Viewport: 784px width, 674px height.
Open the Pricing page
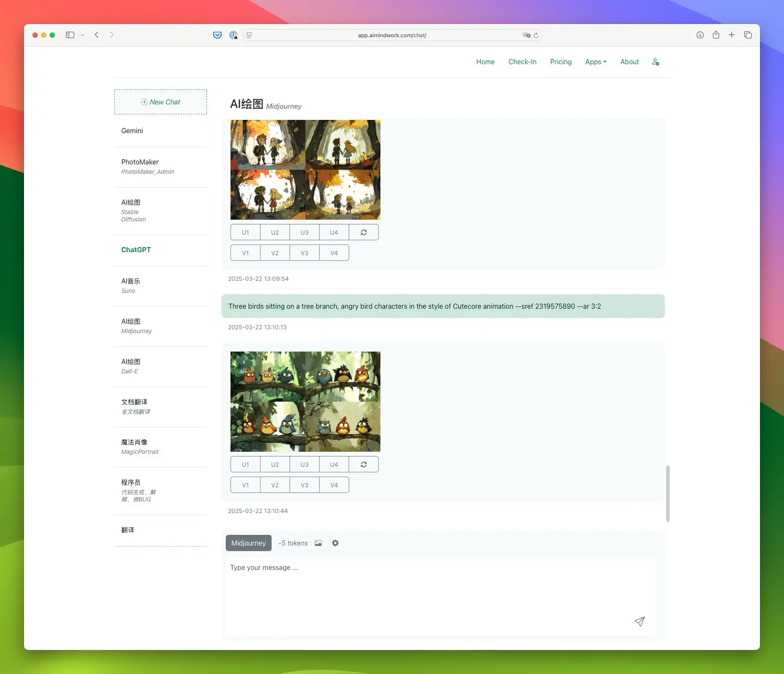point(561,62)
